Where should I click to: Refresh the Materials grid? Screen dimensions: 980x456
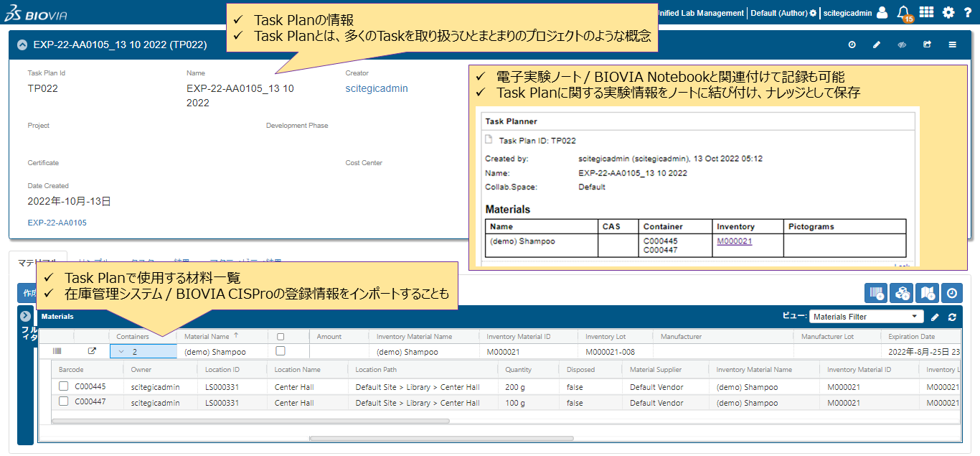[x=952, y=317]
